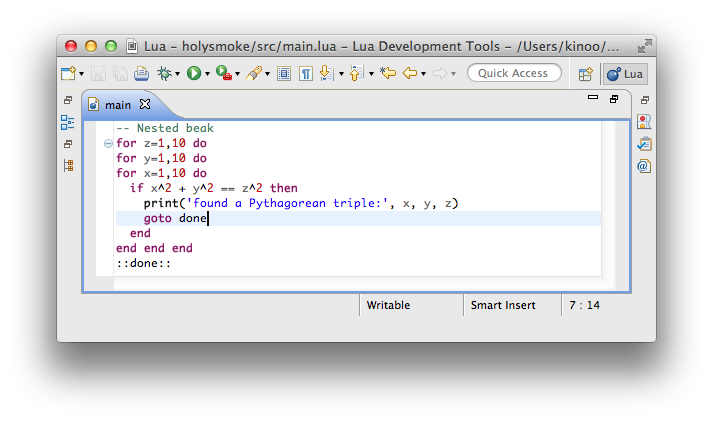Click the print 'found a Pythagorean triple:' line
This screenshot has width=713, height=421.
click(301, 203)
